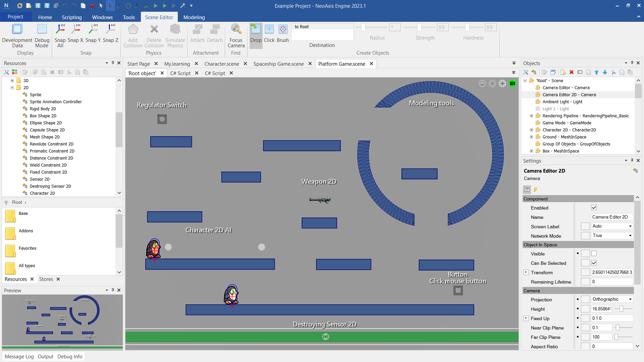
Task: Expand Fixed Up property
Action: click(x=526, y=318)
